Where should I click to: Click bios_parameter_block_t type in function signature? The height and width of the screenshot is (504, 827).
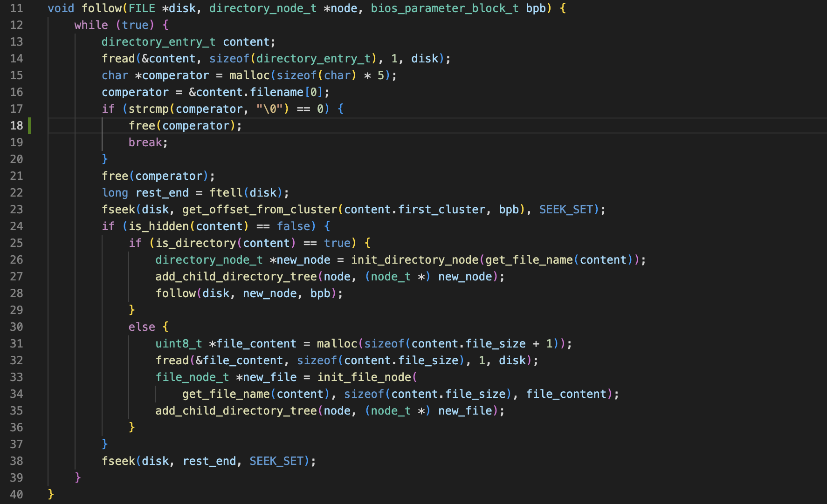[x=444, y=8]
